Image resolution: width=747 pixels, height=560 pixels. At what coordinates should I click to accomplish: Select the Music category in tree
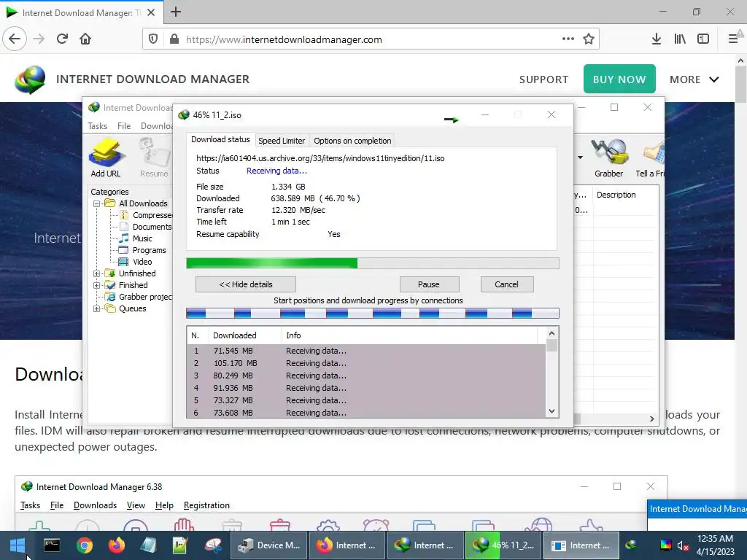(142, 238)
